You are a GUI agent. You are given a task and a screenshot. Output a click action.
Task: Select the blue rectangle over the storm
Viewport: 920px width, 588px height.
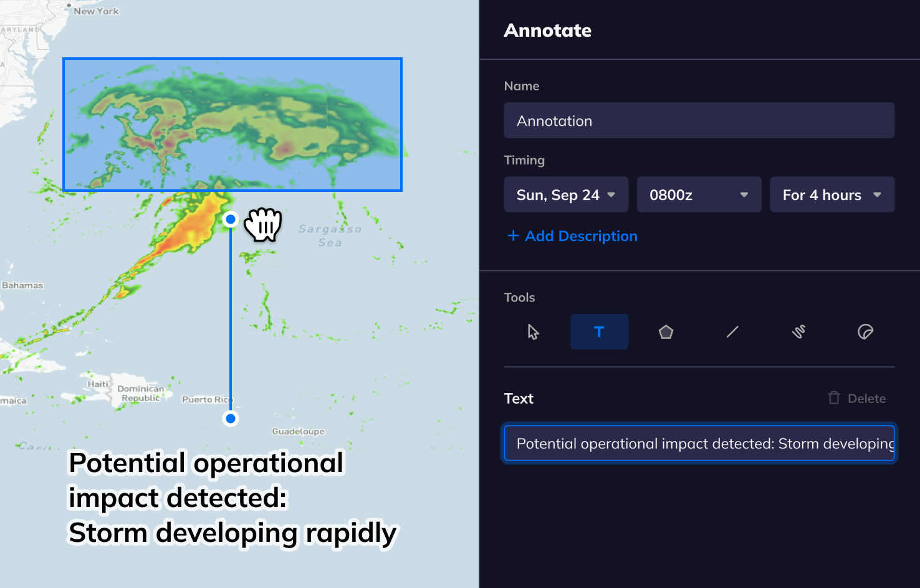[232, 125]
